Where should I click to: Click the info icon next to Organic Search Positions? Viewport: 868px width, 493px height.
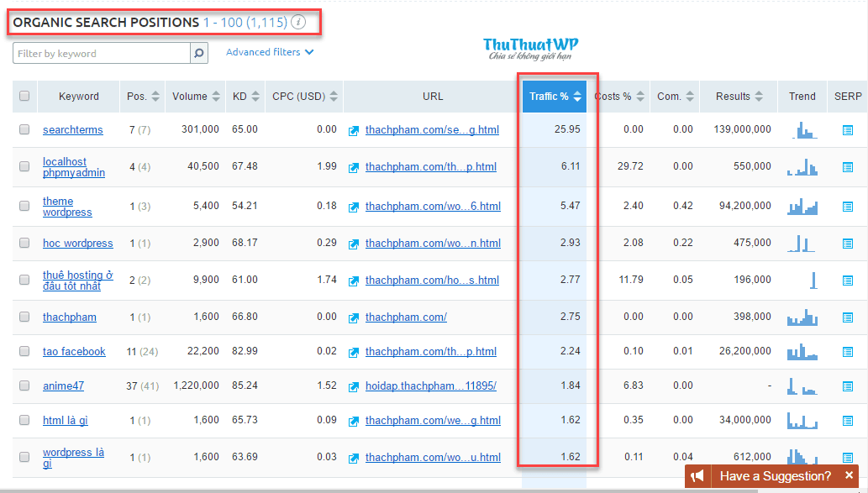[298, 22]
